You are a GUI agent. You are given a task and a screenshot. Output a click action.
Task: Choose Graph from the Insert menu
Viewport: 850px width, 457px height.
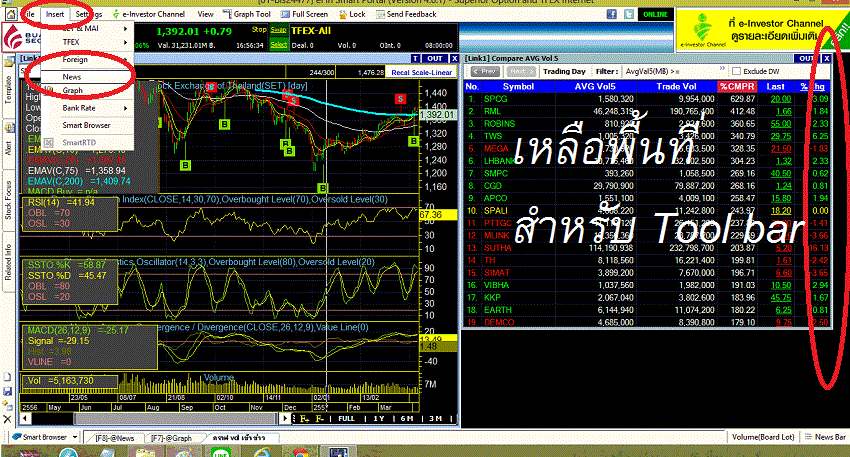point(87,90)
